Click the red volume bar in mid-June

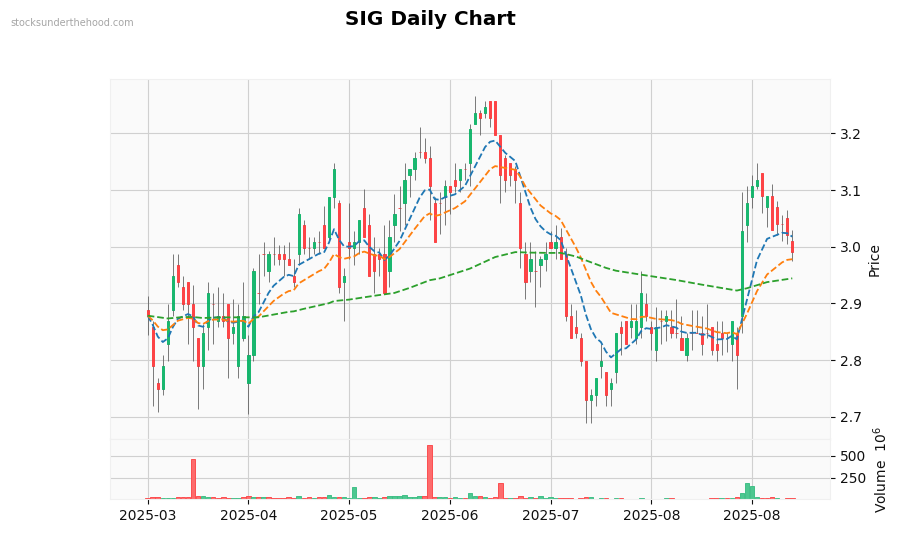click(x=501, y=491)
